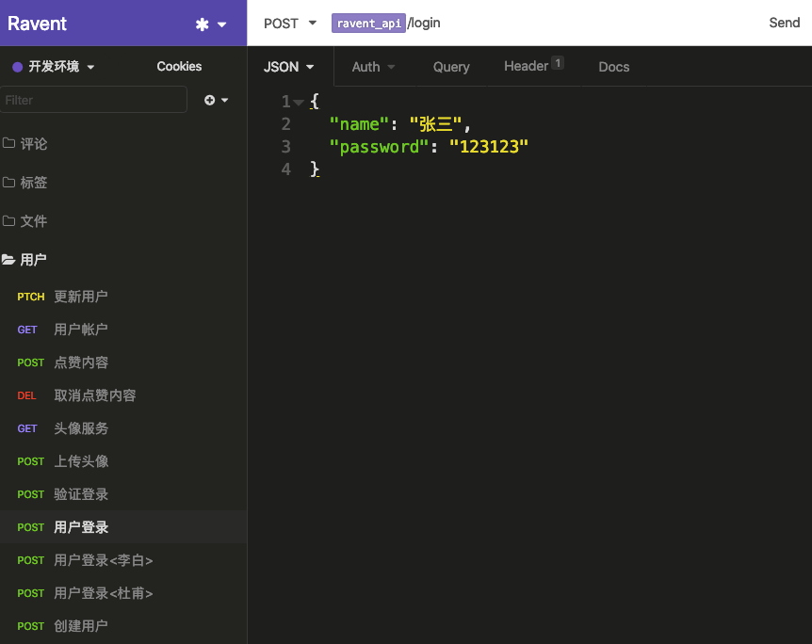Open the Cookies manager
This screenshot has height=644, width=812.
pyautogui.click(x=179, y=66)
